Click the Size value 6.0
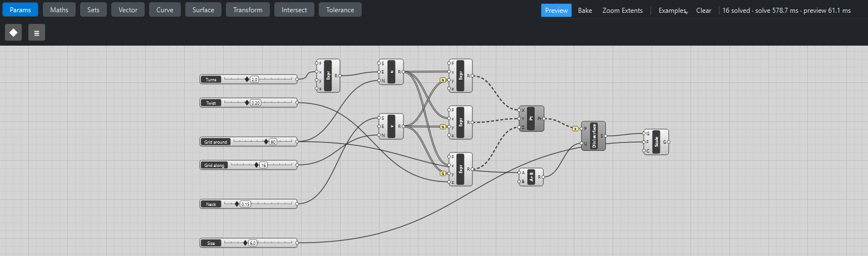 tap(253, 243)
